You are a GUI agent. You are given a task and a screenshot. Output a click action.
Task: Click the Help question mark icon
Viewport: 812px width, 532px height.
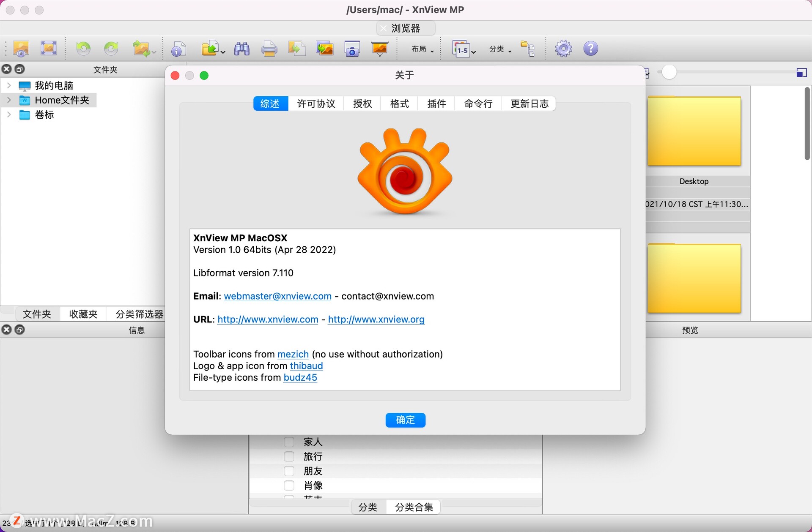tap(590, 48)
